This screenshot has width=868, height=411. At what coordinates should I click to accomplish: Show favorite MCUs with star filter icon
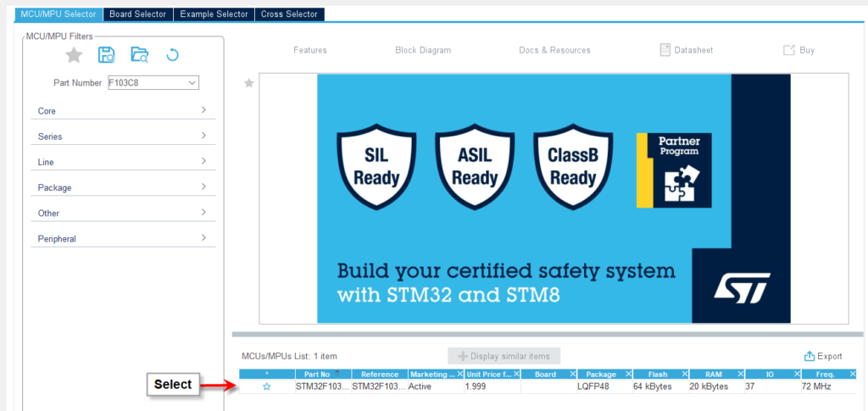74,55
